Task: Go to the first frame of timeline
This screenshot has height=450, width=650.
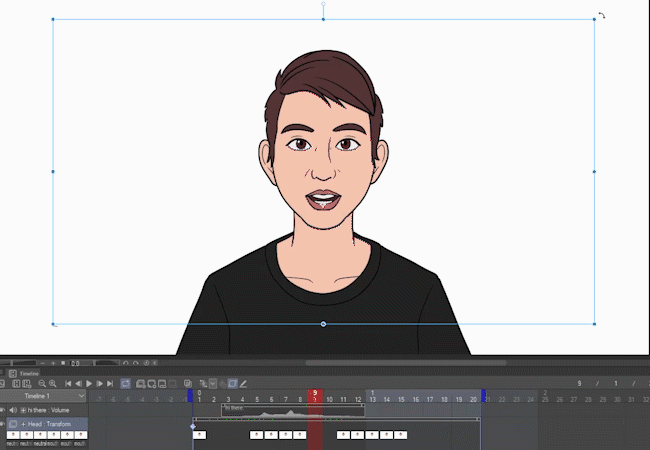Action: 68,384
